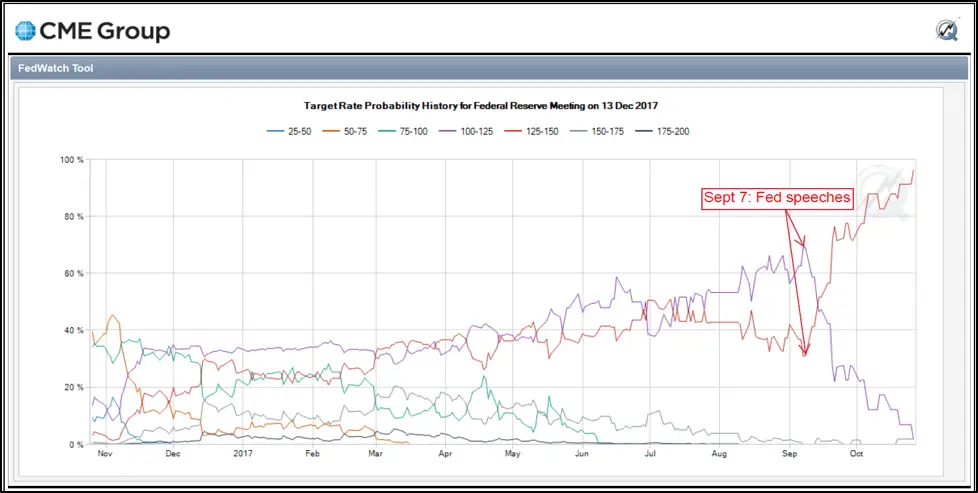Select the FedWatch Tool header tab
This screenshot has height=493, width=978.
click(x=56, y=68)
